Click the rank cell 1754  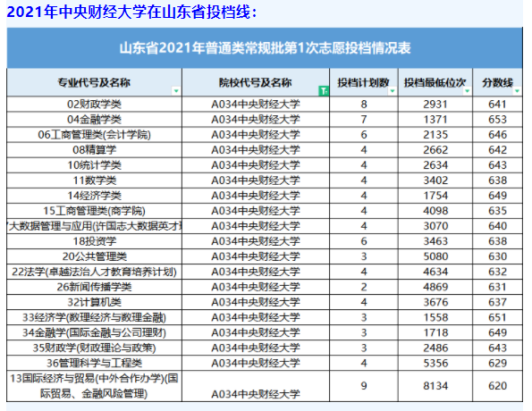pos(435,196)
